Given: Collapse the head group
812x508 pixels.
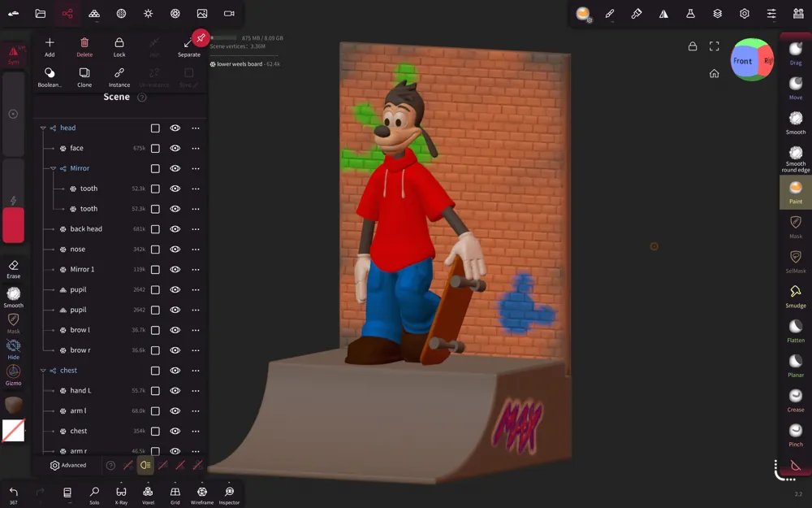Looking at the screenshot, I should click(x=43, y=128).
